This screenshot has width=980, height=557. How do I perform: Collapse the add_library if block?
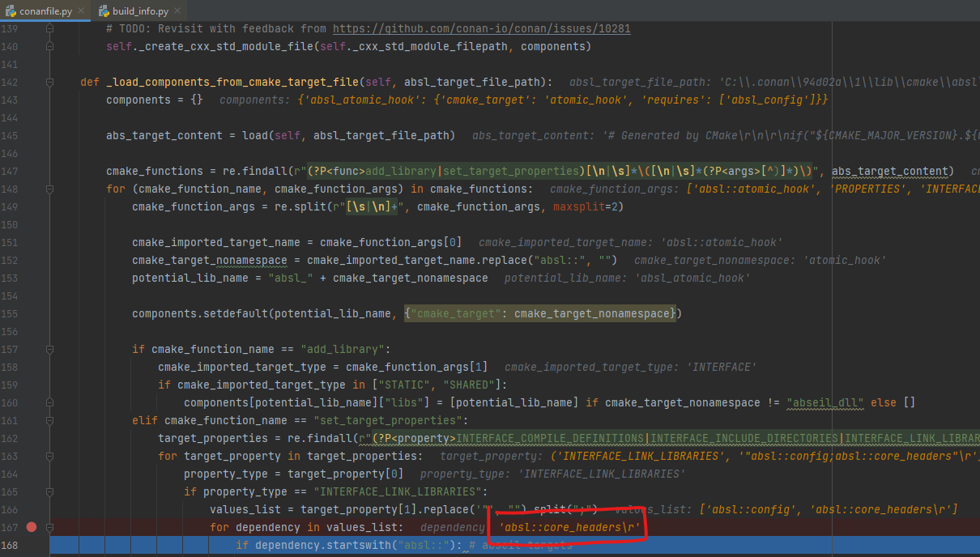coord(49,349)
